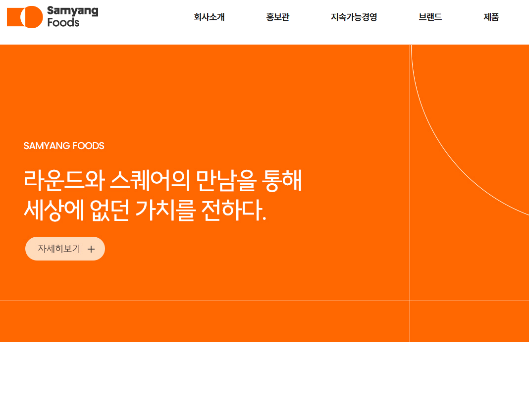This screenshot has height=420, width=529.
Task: Click the headline 세상에 없던 가치를 전하다.
Action: (x=145, y=210)
